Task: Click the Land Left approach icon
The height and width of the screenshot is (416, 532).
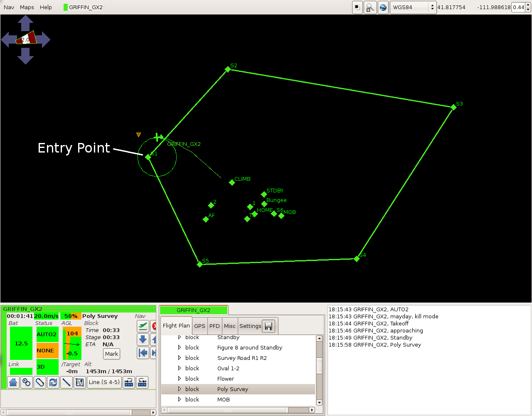Action: coord(129,382)
